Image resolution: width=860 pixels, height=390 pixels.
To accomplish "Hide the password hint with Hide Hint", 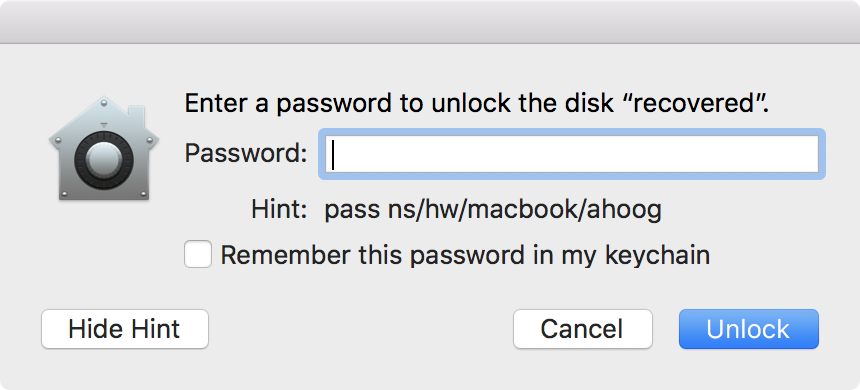I will click(125, 329).
